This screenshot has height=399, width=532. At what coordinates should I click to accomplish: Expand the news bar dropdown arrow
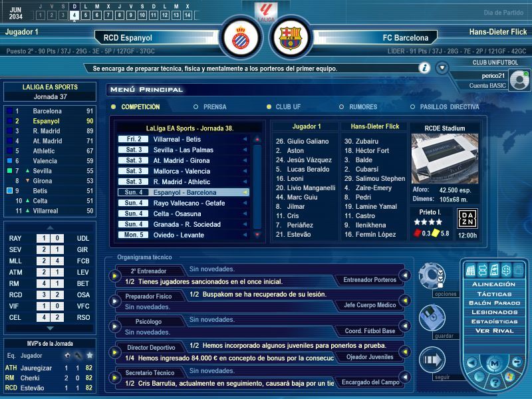pyautogui.click(x=442, y=67)
